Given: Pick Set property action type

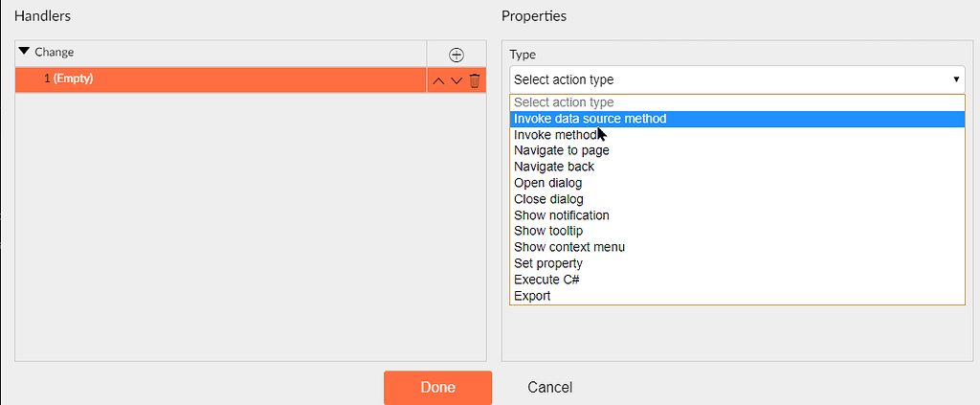Looking at the screenshot, I should click(x=738, y=263).
